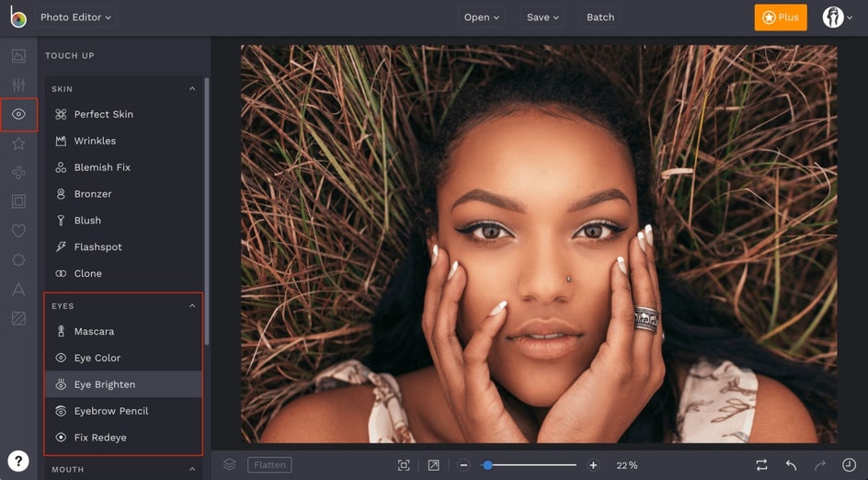Screen dimensions: 868x480
Task: Open the Edit sliders sidebar icon
Action: click(18, 85)
